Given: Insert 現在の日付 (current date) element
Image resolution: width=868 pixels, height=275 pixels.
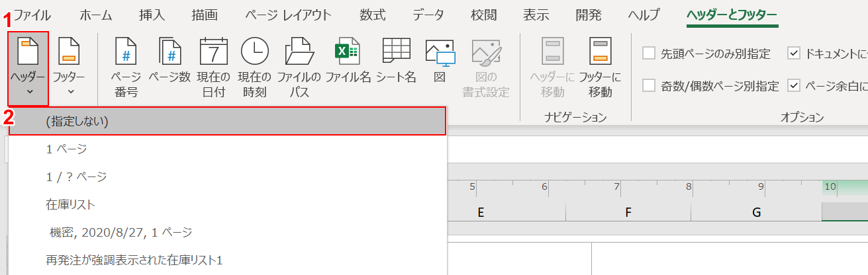Looking at the screenshot, I should coord(213,66).
